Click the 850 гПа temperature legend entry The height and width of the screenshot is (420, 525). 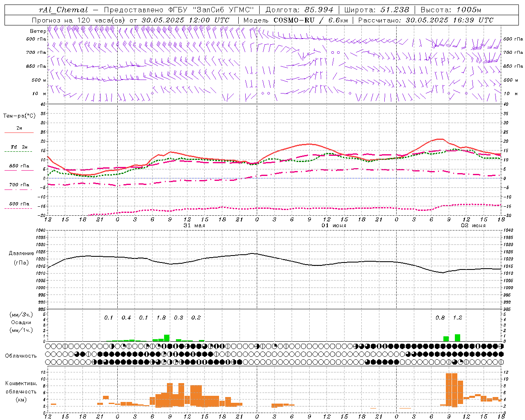19,166
